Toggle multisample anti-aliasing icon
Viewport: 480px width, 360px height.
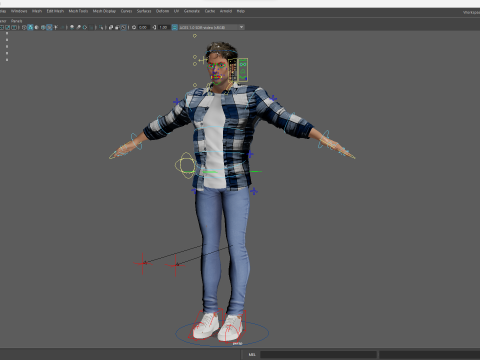(x=85, y=27)
